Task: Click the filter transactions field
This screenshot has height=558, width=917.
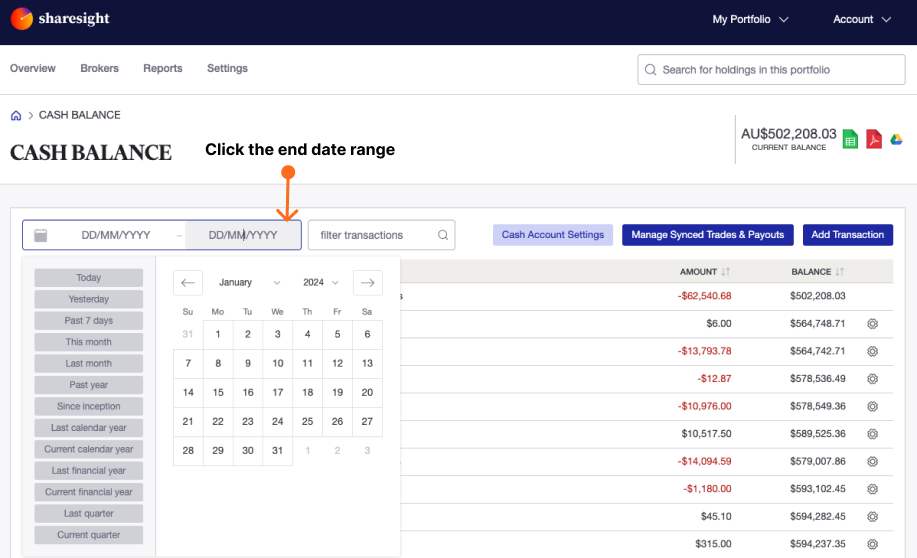Action: (x=381, y=235)
